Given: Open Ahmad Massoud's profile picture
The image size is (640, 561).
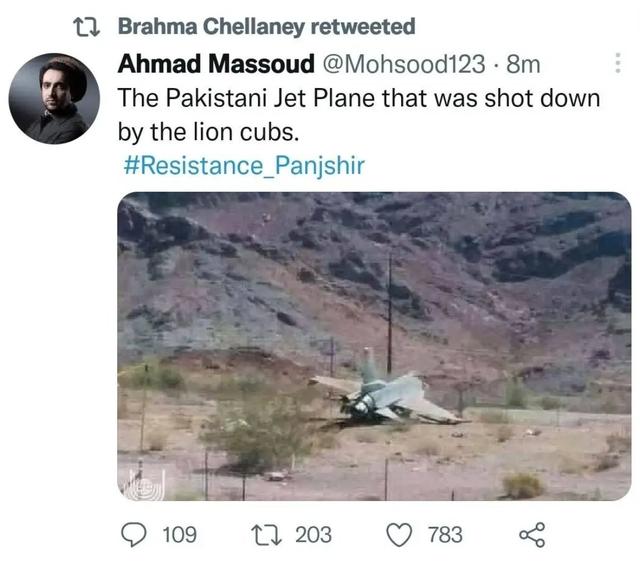Looking at the screenshot, I should pyautogui.click(x=54, y=98).
